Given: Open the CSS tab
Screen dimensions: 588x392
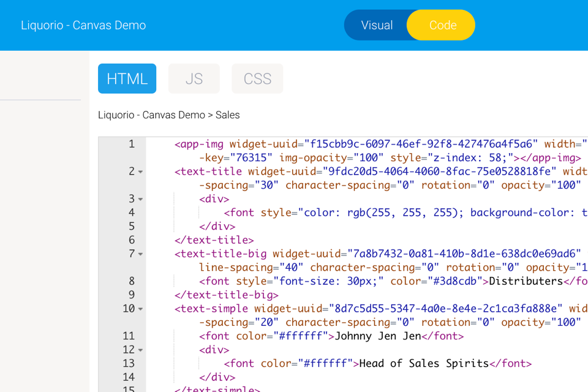Looking at the screenshot, I should (257, 78).
